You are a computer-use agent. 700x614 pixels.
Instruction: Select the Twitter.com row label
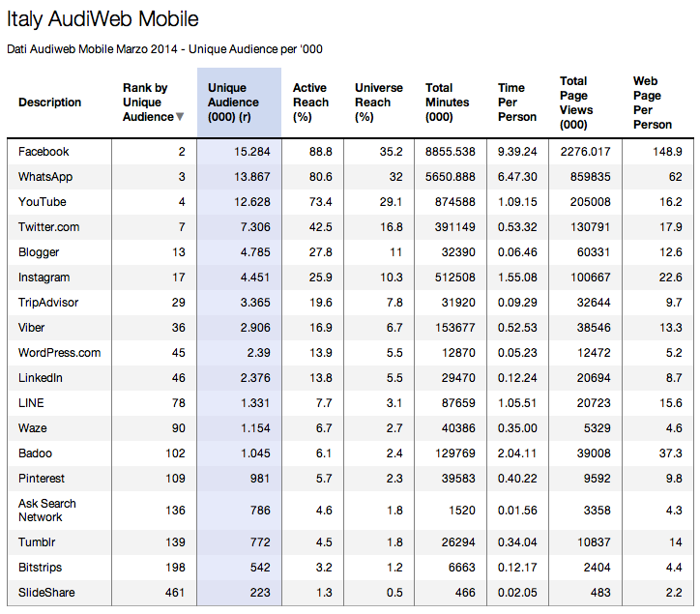pyautogui.click(x=48, y=227)
